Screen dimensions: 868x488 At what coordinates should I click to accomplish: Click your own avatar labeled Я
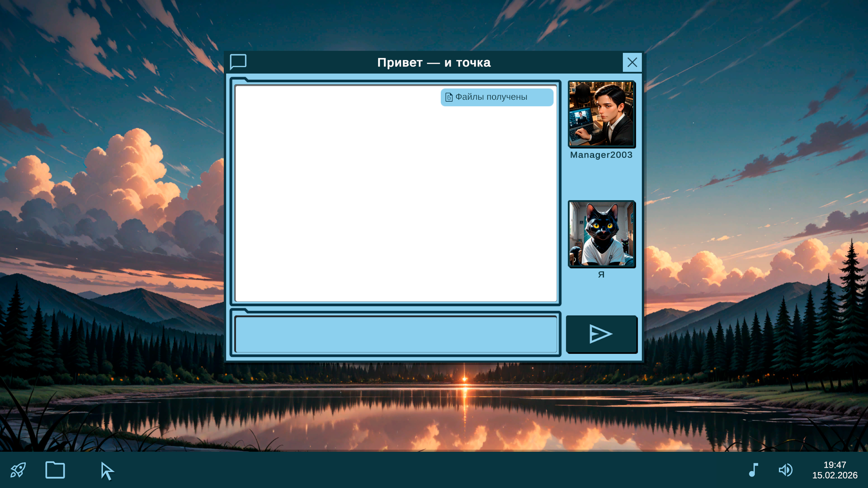point(601,234)
